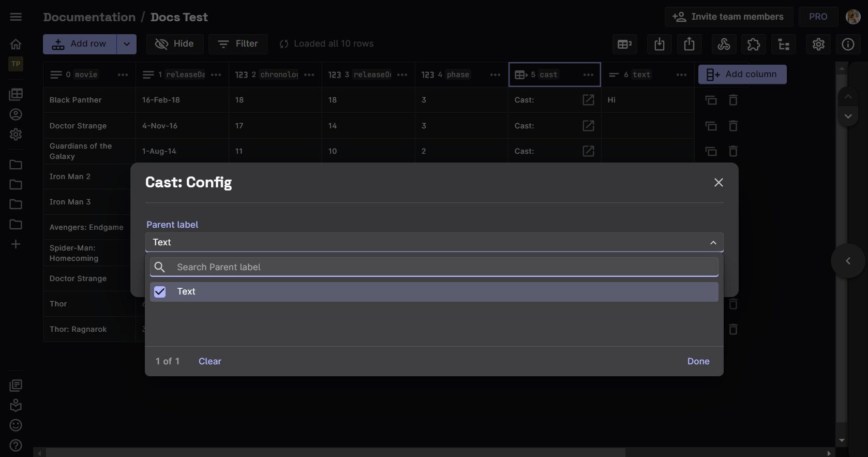Open the Cast record for Black Panther
Viewport: 868px width, 457px height.
pyautogui.click(x=588, y=100)
